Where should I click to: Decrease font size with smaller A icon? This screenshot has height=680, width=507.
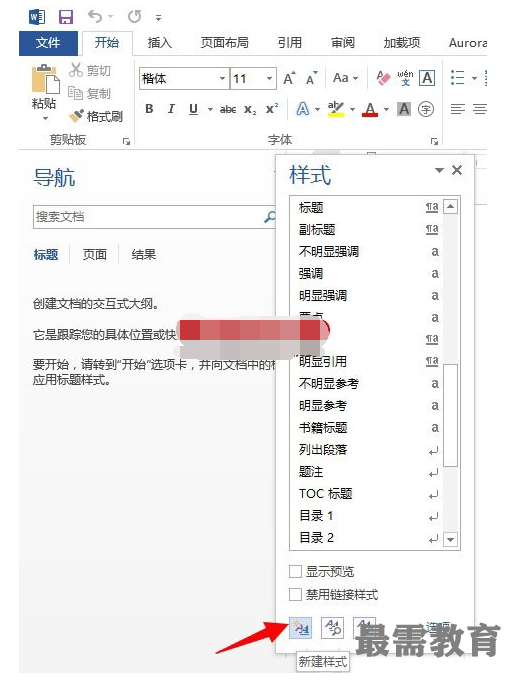312,78
